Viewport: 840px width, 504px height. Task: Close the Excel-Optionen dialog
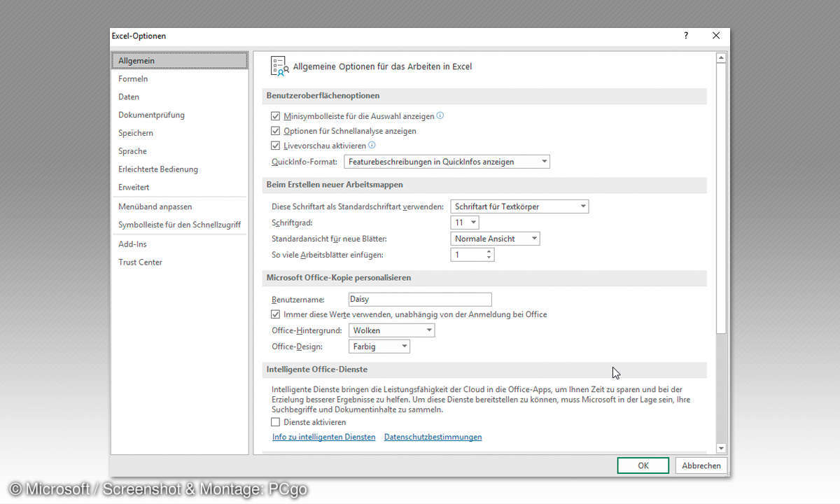(716, 36)
